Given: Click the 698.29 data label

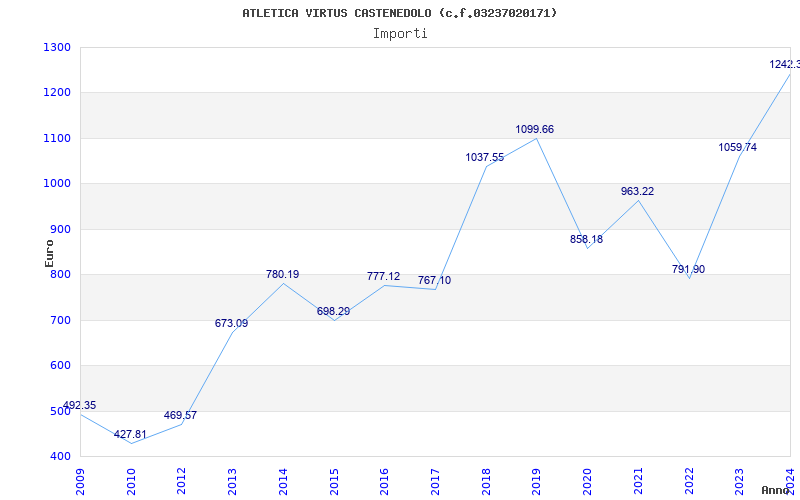Looking at the screenshot, I should 333,311.
